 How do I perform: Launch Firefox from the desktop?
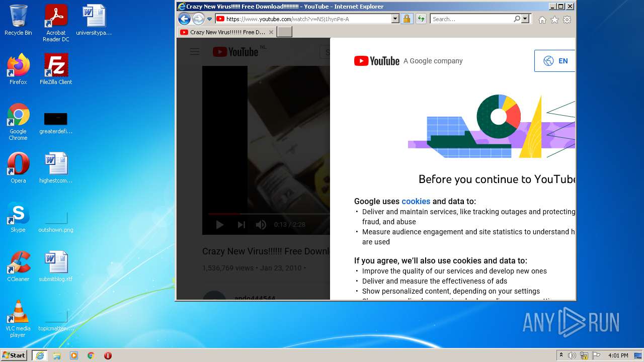coord(18,69)
